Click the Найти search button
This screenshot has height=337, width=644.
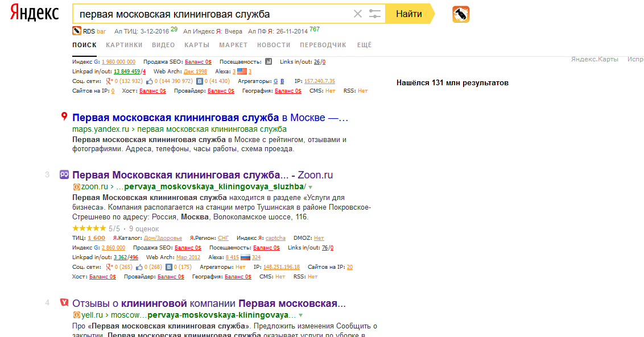[409, 14]
